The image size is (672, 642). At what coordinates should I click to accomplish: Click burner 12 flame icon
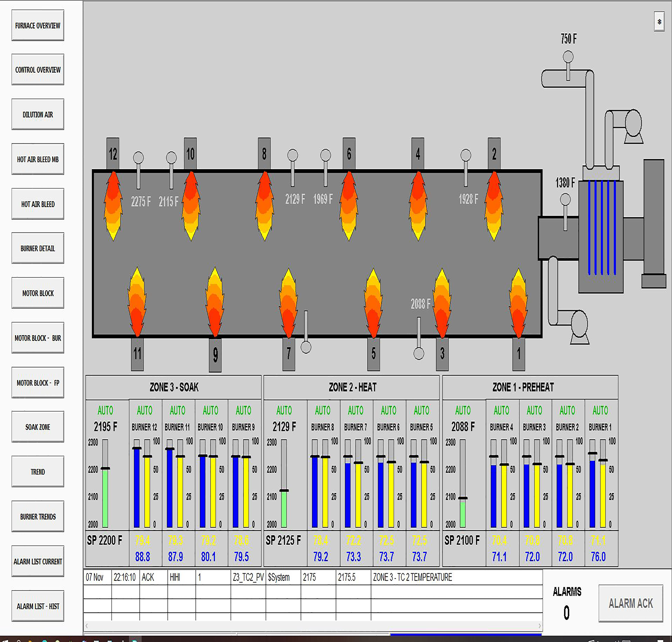[113, 205]
